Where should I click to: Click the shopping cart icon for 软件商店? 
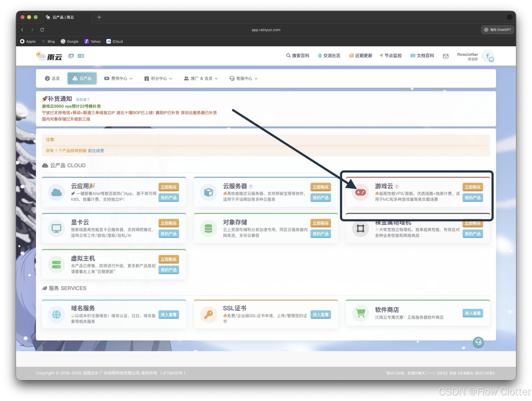point(360,313)
